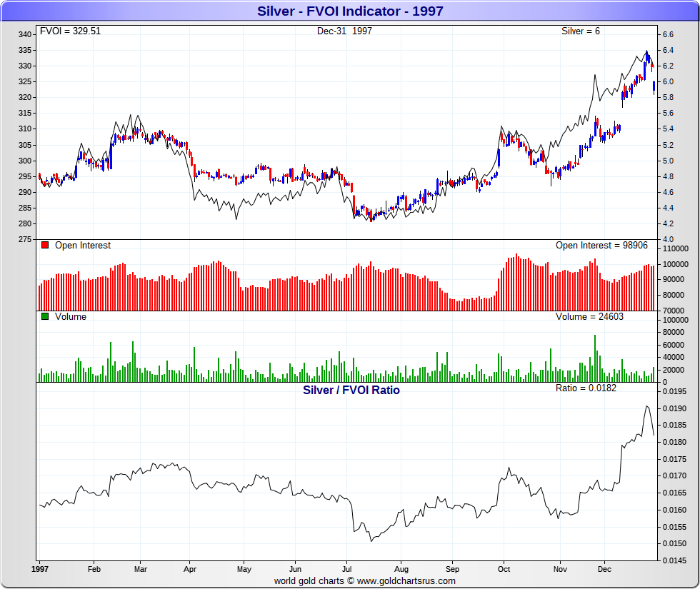Click the 'Volume' legend label

(x=71, y=316)
